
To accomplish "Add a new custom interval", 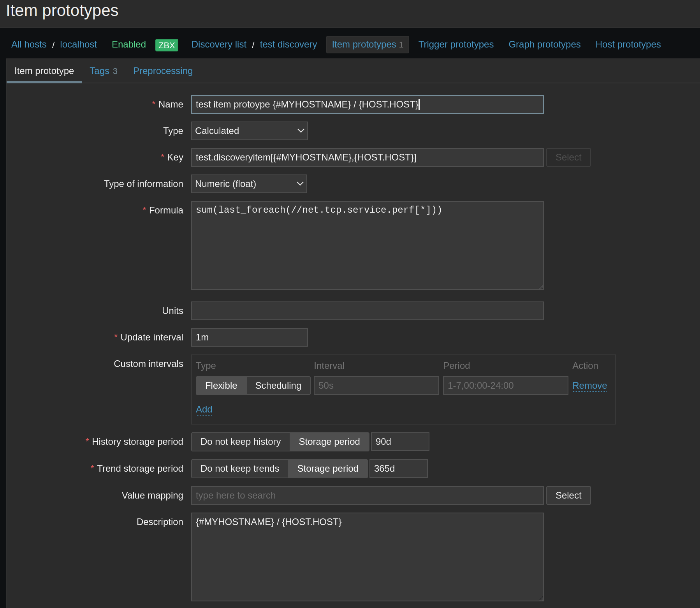I will (204, 409).
